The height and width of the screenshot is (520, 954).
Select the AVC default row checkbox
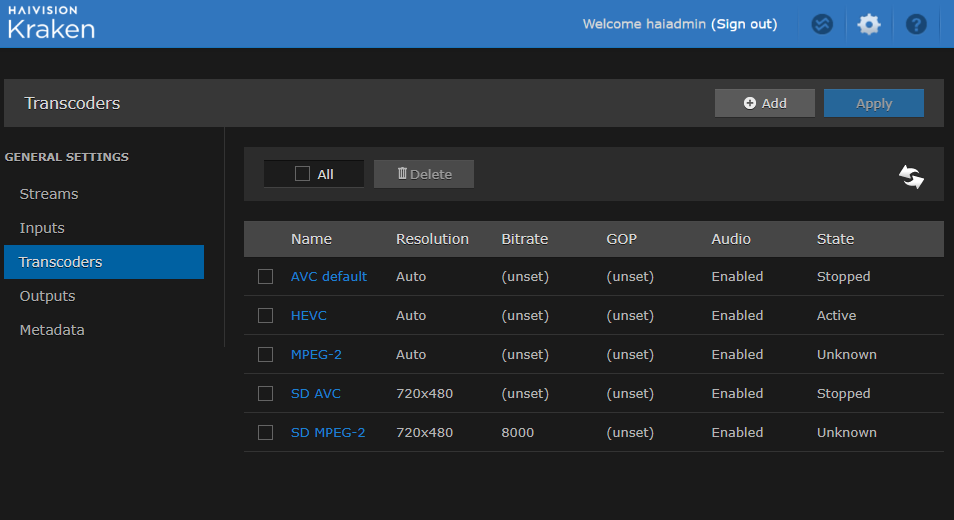click(265, 277)
